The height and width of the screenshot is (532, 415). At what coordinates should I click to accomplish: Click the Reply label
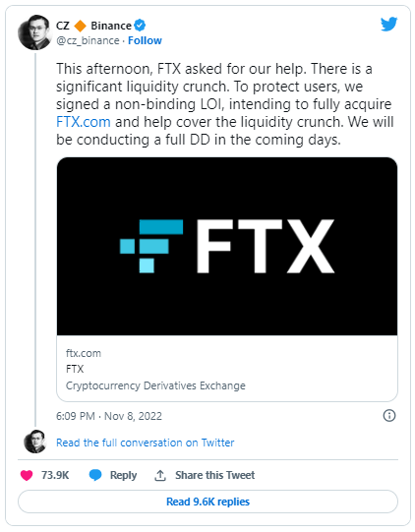pos(123,475)
